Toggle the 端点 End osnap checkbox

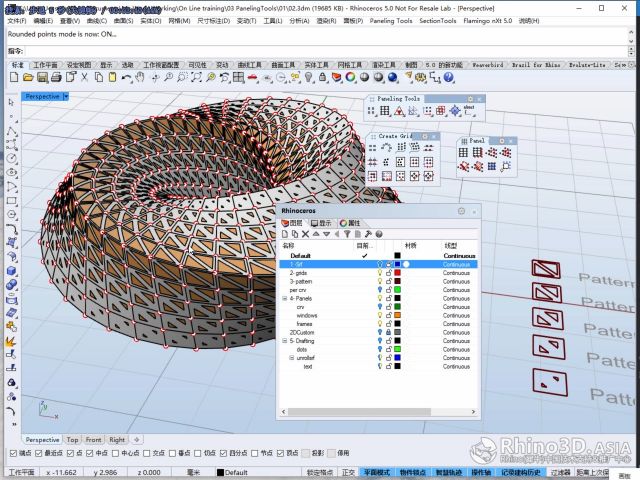point(13,453)
